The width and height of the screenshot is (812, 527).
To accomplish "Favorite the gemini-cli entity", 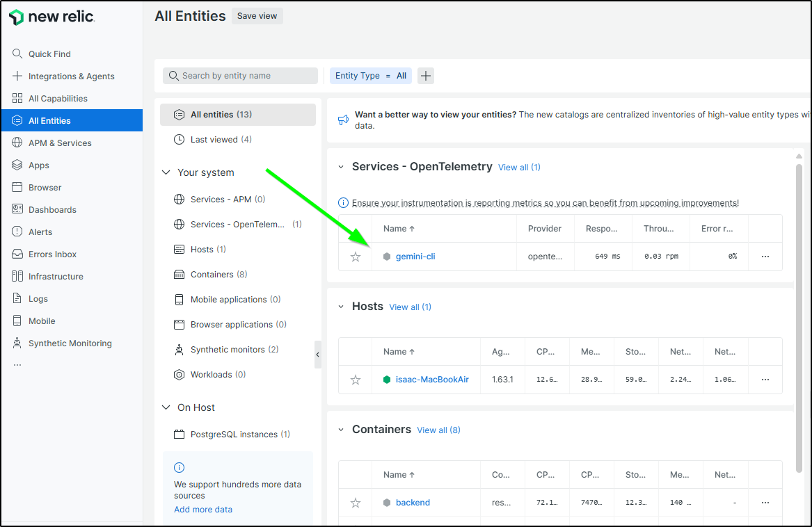I will coord(356,257).
